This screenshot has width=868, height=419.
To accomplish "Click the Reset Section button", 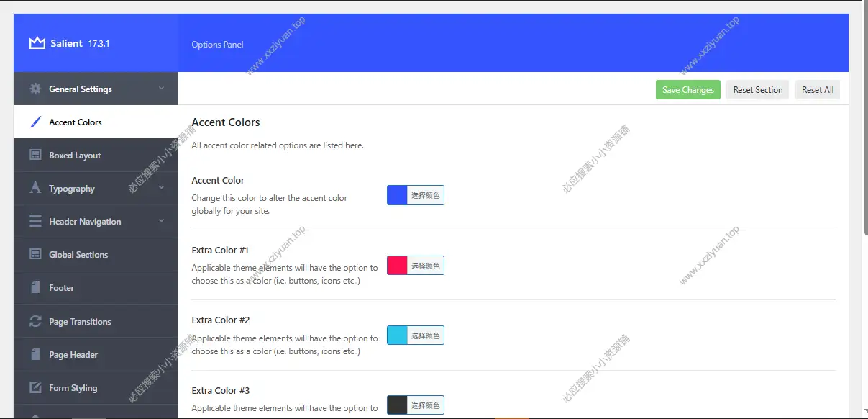I will tap(757, 90).
